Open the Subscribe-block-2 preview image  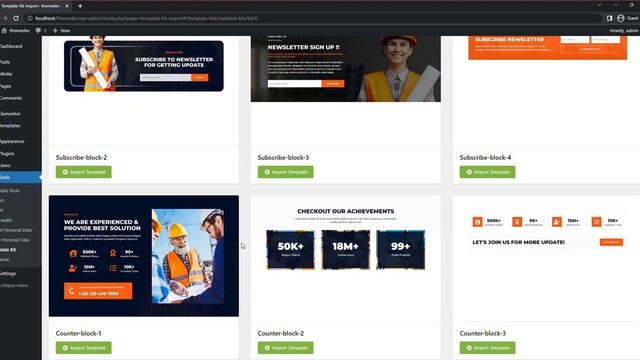tap(144, 66)
